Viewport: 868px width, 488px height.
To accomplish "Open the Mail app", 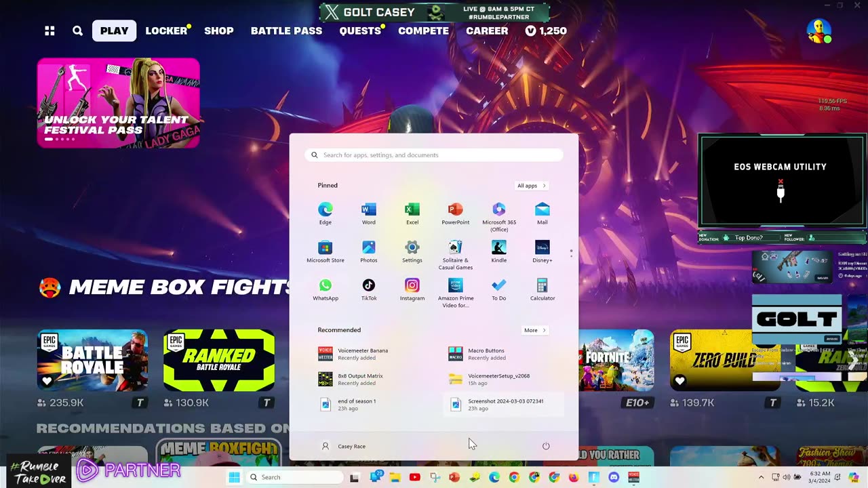I will point(542,213).
